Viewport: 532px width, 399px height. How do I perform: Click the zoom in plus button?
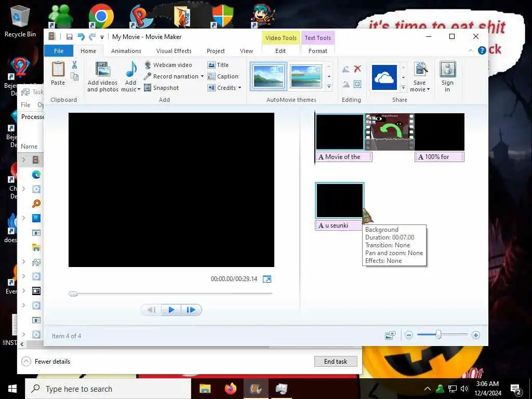[x=476, y=335]
